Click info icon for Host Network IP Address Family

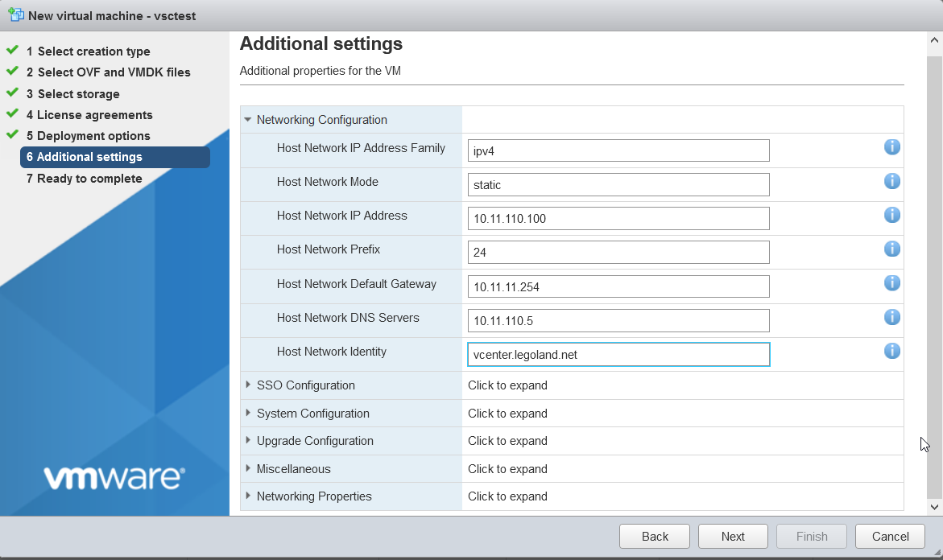(891, 147)
